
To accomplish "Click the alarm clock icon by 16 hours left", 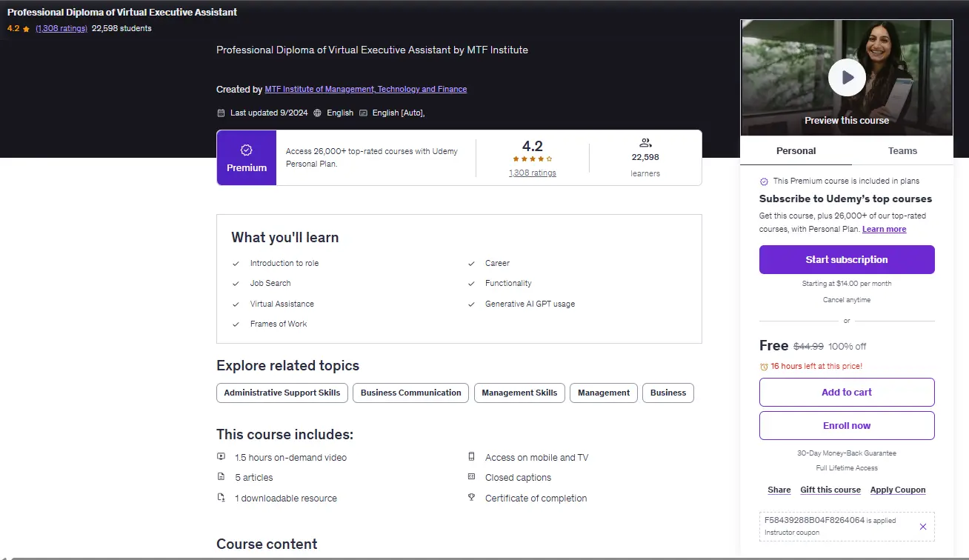I will point(764,366).
